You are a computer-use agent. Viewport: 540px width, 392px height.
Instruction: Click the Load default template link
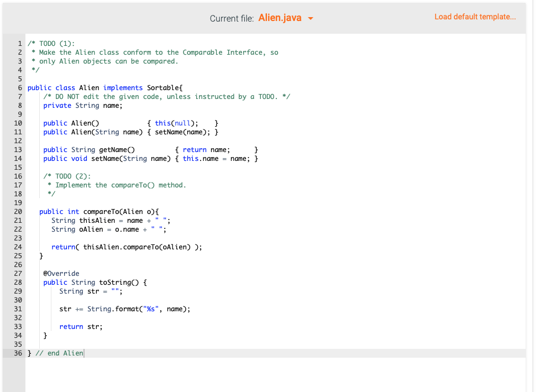475,17
